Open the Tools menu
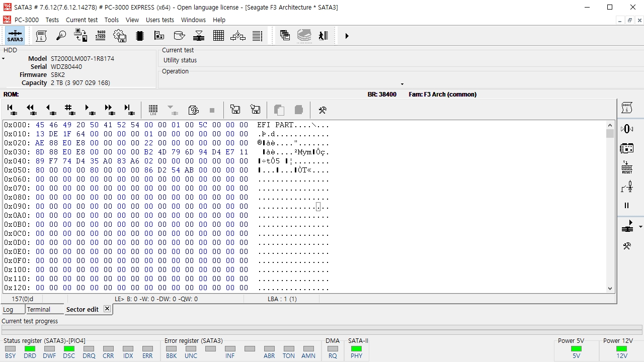 pyautogui.click(x=112, y=20)
